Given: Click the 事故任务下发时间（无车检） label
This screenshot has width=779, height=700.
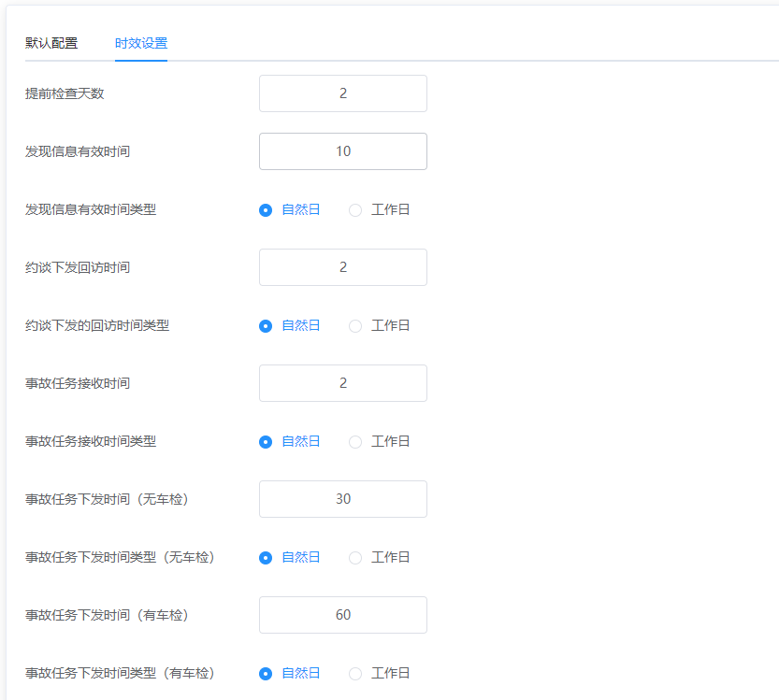Looking at the screenshot, I should [107, 499].
